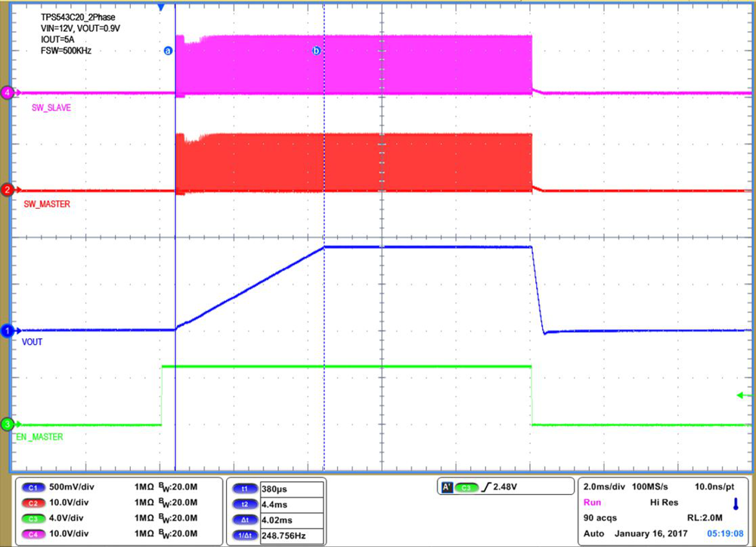Click the Run status label
Viewport: 756px width, 547px height.
[592, 502]
